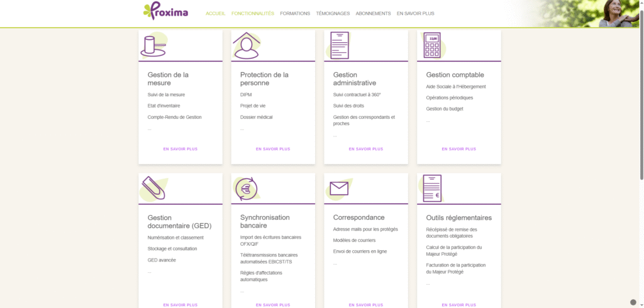
Task: Click the envelope icon for Correspondance
Action: tap(339, 187)
